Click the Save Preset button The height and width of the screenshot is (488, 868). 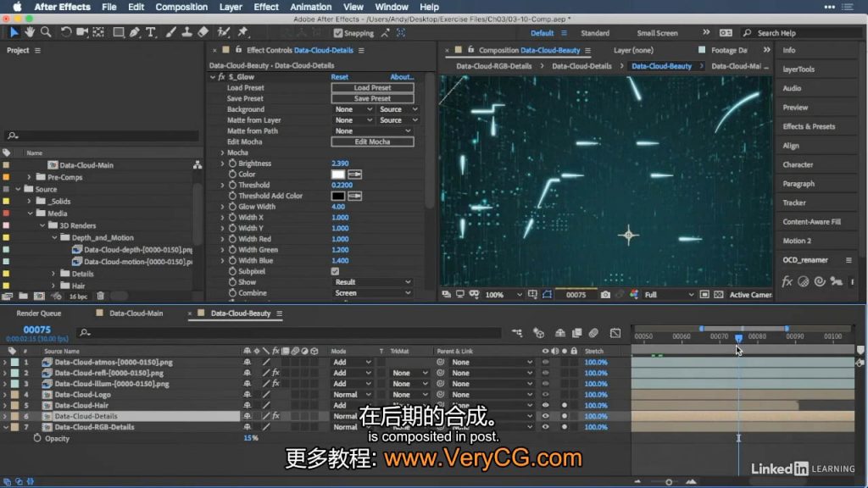[x=373, y=98]
